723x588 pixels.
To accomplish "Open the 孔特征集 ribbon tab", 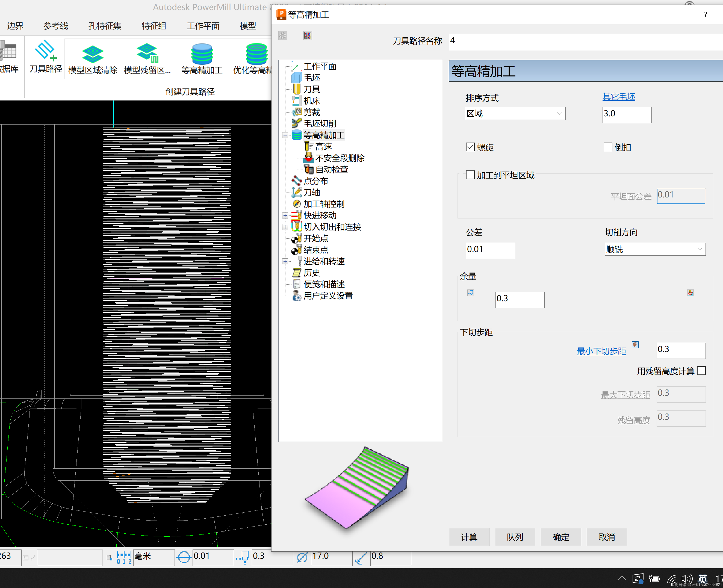I will tap(105, 26).
